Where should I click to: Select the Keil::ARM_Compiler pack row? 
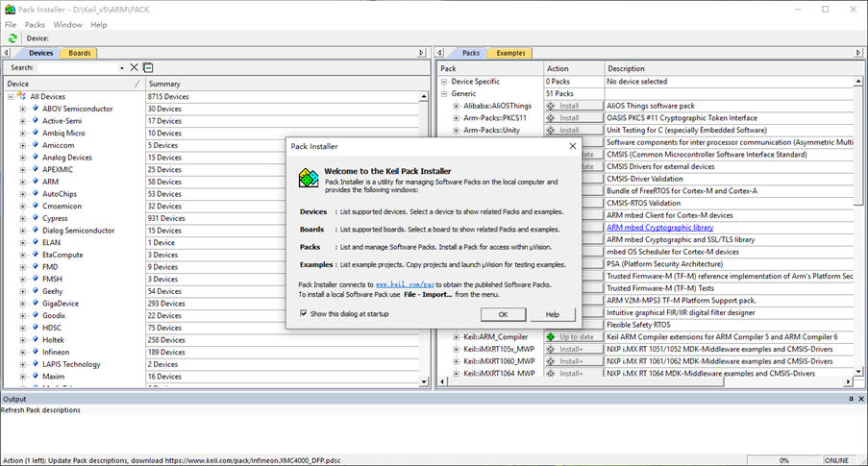496,337
